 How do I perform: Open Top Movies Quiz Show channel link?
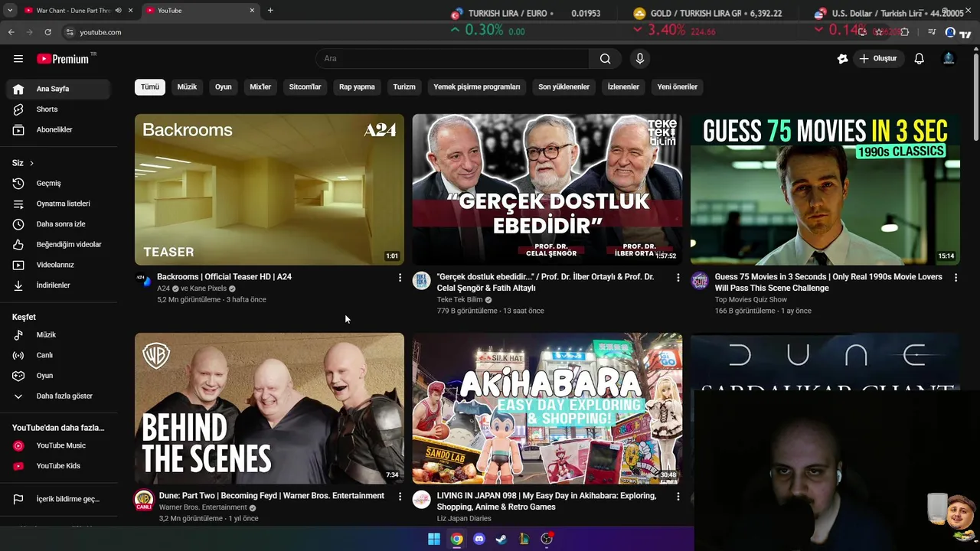coord(751,300)
